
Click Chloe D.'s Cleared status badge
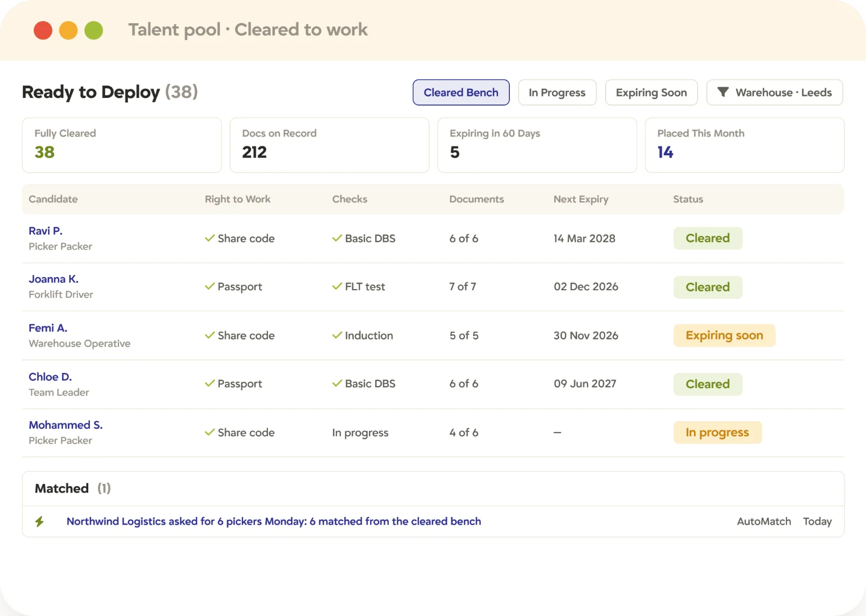[x=708, y=384]
